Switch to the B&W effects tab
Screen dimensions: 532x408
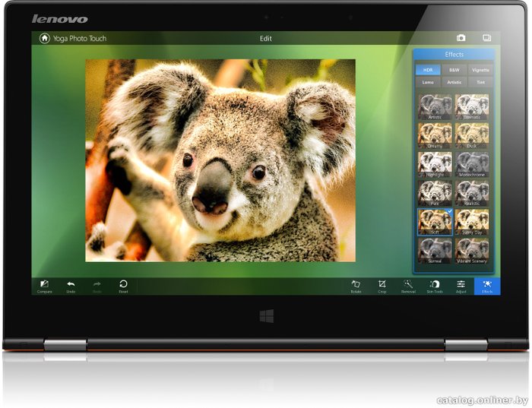point(454,70)
